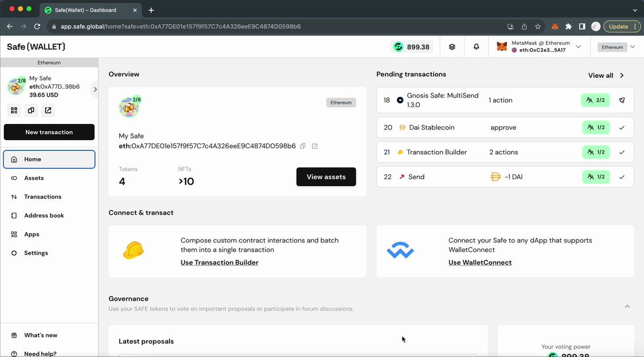Open the Ethereum network selector dropdown

(x=616, y=47)
